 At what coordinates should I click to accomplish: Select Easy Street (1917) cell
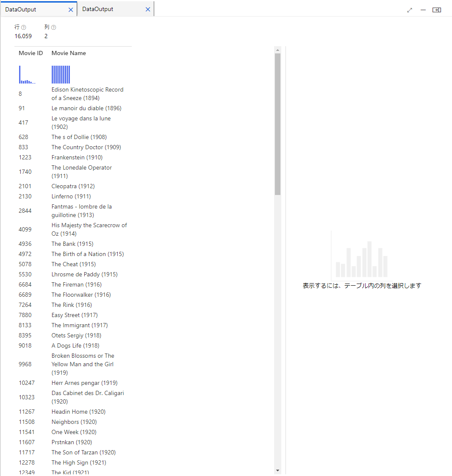[x=75, y=315]
